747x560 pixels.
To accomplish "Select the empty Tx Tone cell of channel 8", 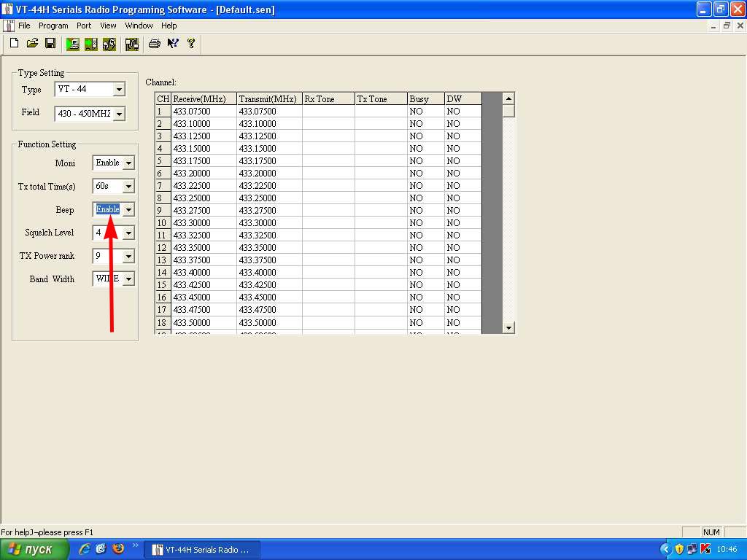I will (x=381, y=198).
